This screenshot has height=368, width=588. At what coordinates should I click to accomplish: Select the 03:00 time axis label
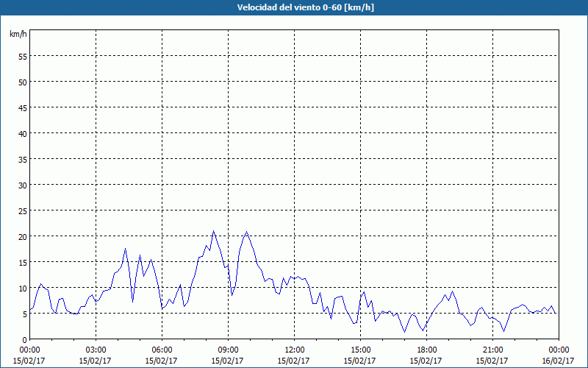tap(96, 350)
